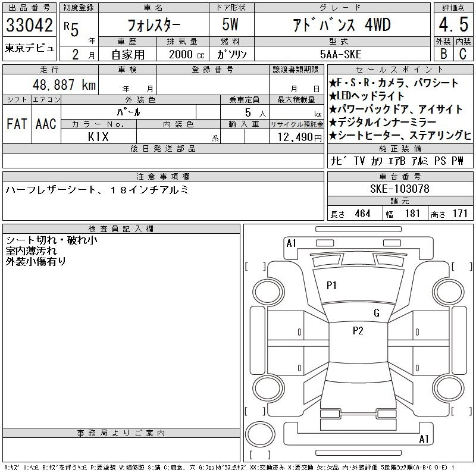Click the mileage value 48,887 km
476x476 pixels.
64,84
